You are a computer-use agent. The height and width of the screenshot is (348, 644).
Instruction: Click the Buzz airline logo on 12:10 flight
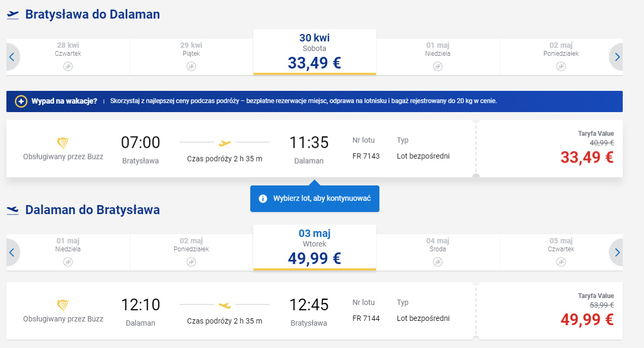[63, 305]
